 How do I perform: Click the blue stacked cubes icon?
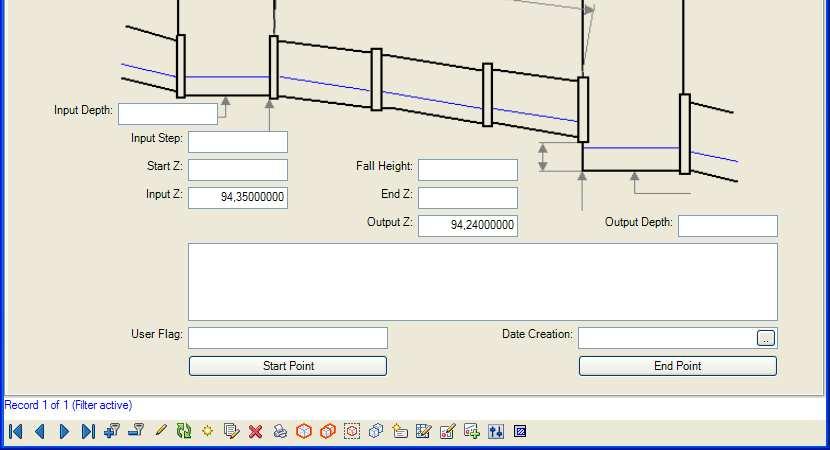[x=376, y=431]
